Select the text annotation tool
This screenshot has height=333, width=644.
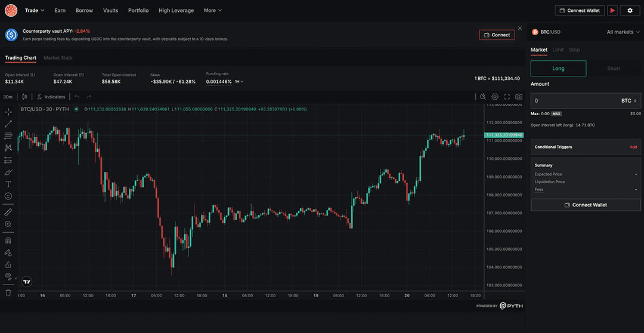click(8, 184)
